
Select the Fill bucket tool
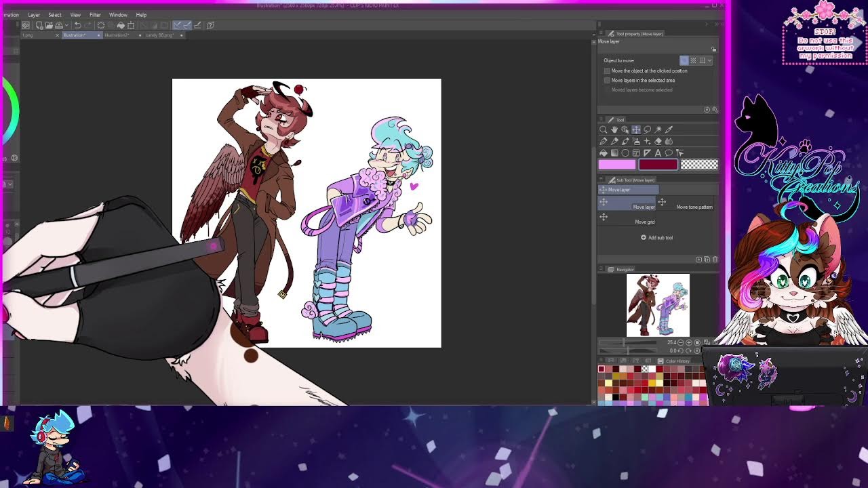click(603, 152)
